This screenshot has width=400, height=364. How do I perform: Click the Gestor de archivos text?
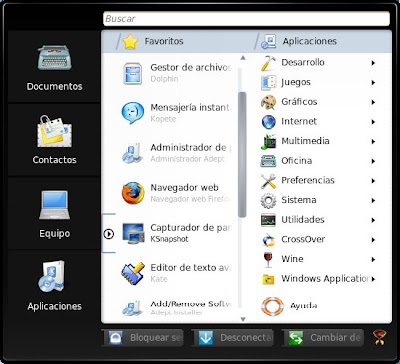191,68
